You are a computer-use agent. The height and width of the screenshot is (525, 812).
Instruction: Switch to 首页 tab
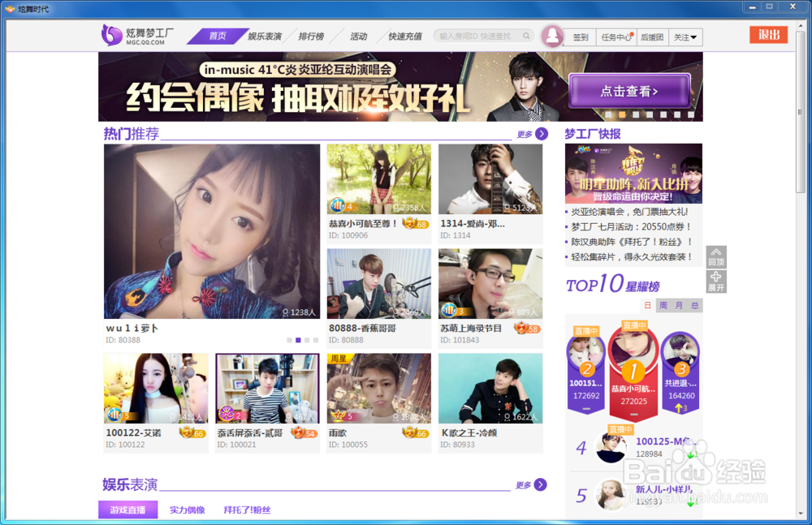pos(218,36)
